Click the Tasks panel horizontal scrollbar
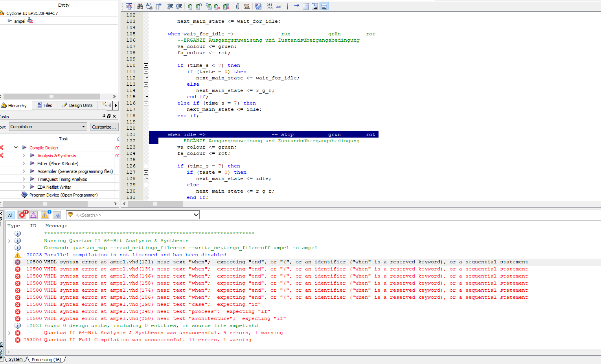This screenshot has width=601, height=364. click(45, 204)
